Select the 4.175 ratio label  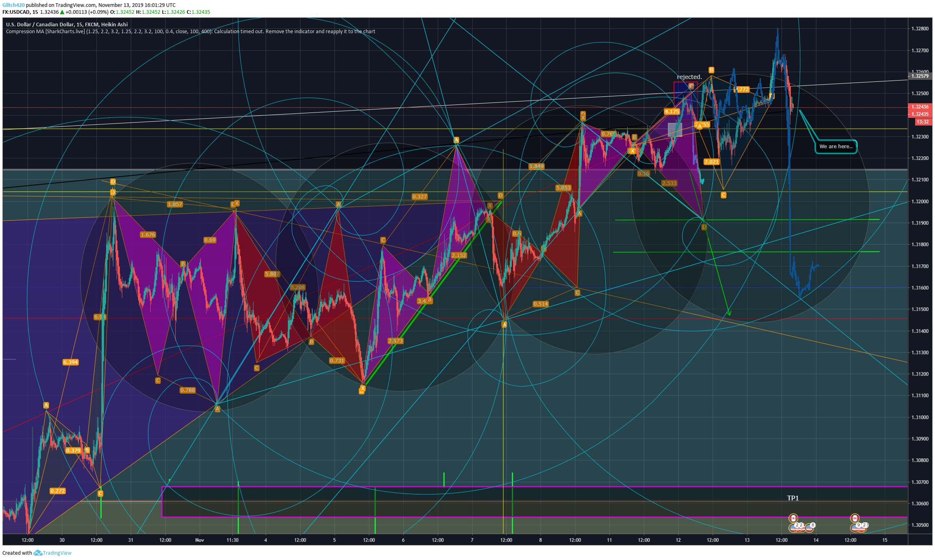point(672,112)
